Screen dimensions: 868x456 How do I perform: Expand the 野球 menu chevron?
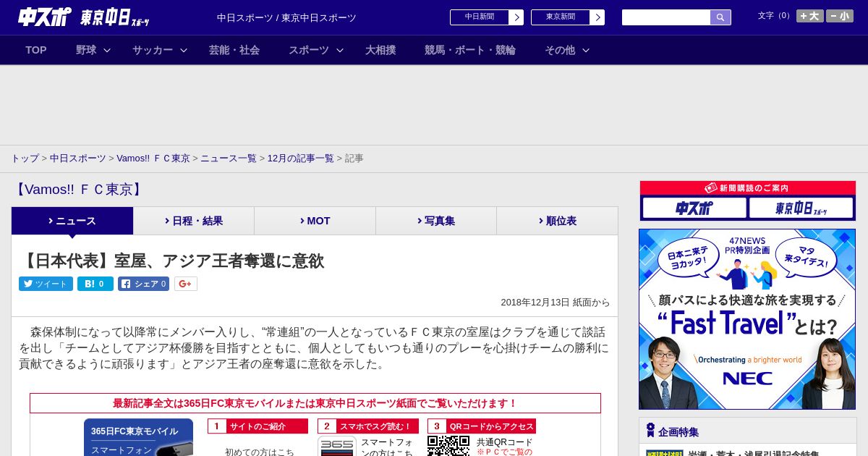pyautogui.click(x=107, y=51)
